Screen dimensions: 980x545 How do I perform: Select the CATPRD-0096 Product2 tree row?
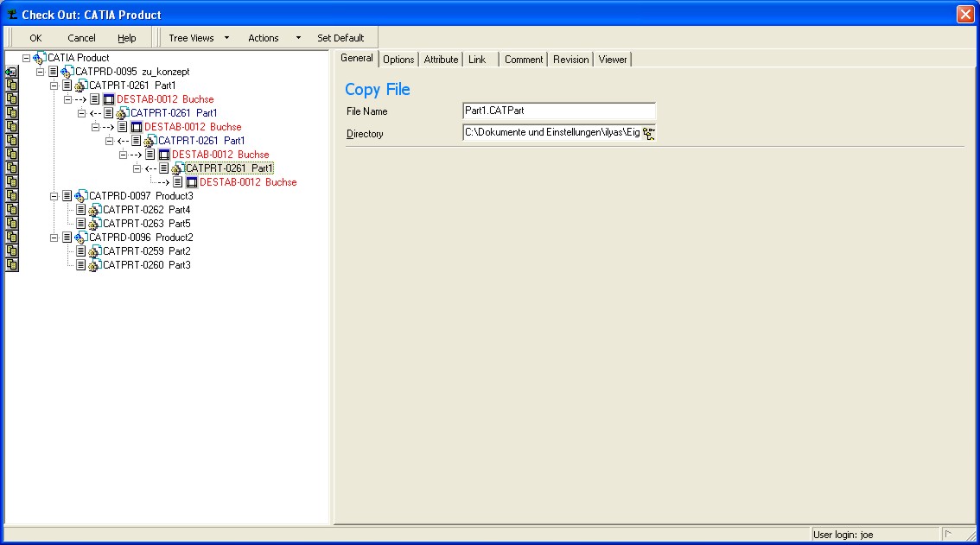click(141, 238)
